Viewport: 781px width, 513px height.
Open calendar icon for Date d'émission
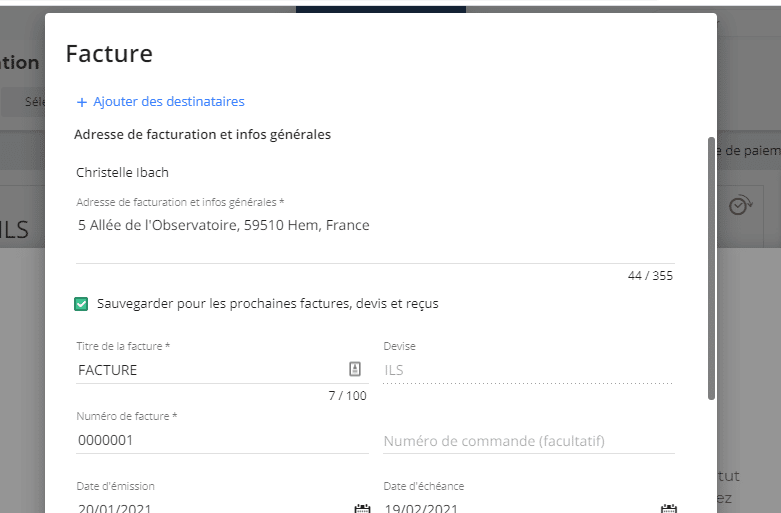pos(362,509)
